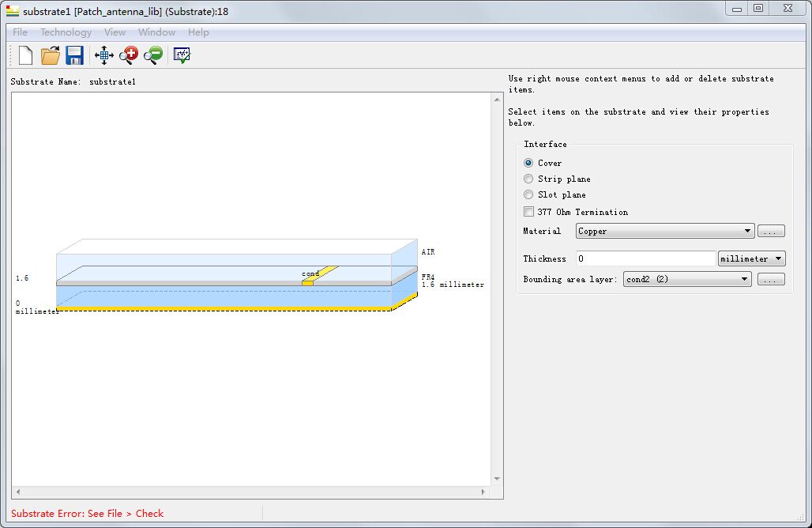Open the Material dropdown showing Copper

(665, 231)
